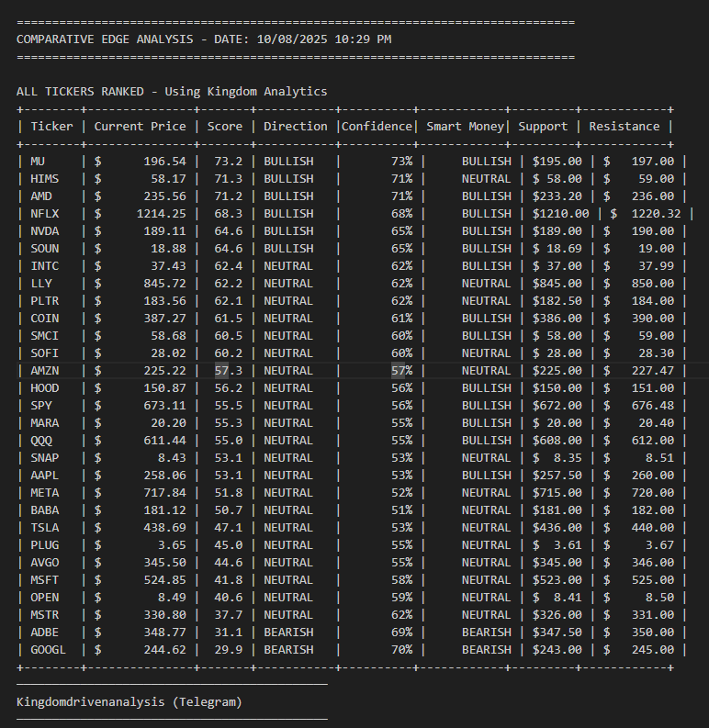Click INTC Smart Money BULLISH

pos(487,266)
